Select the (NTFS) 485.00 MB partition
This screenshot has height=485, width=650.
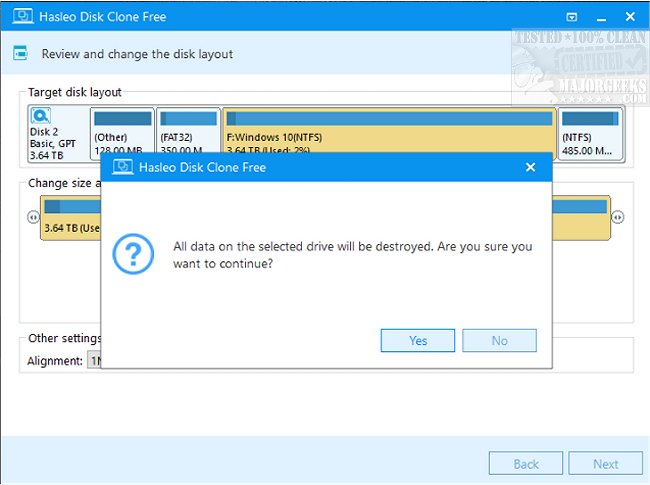pyautogui.click(x=590, y=133)
